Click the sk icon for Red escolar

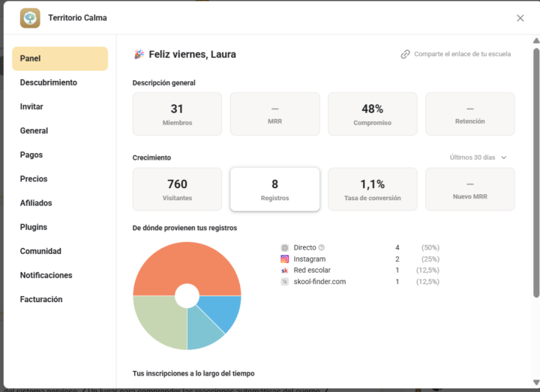tap(284, 270)
